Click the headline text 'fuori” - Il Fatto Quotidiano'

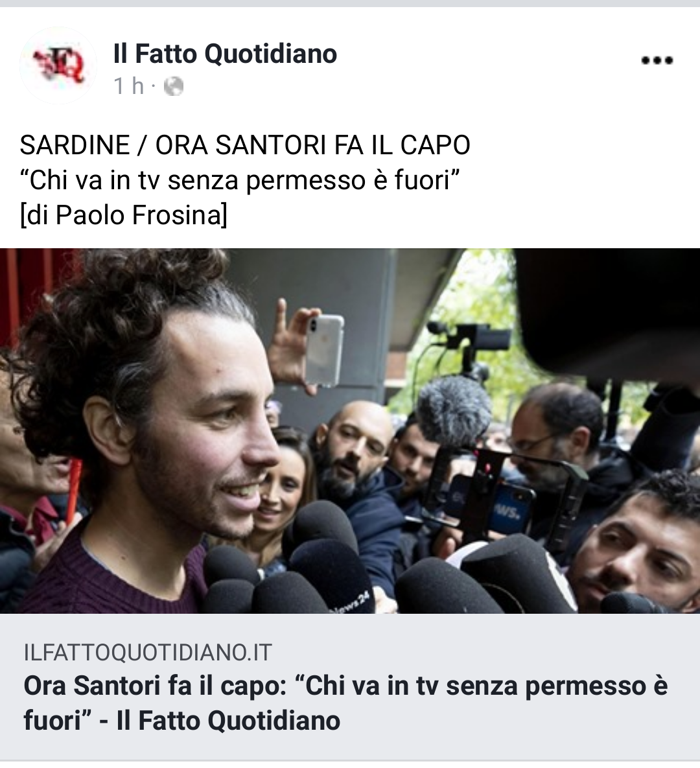pyautogui.click(x=181, y=721)
